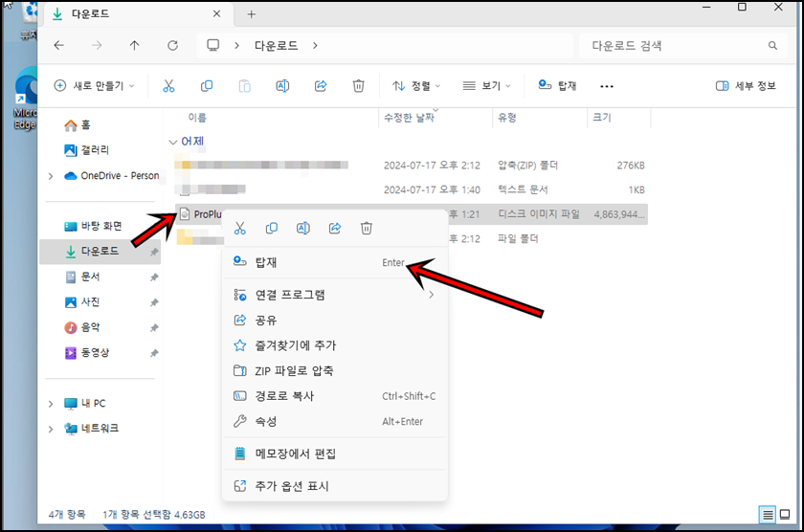804x532 pixels.
Task: Open the 보기 view dropdown
Action: [486, 85]
